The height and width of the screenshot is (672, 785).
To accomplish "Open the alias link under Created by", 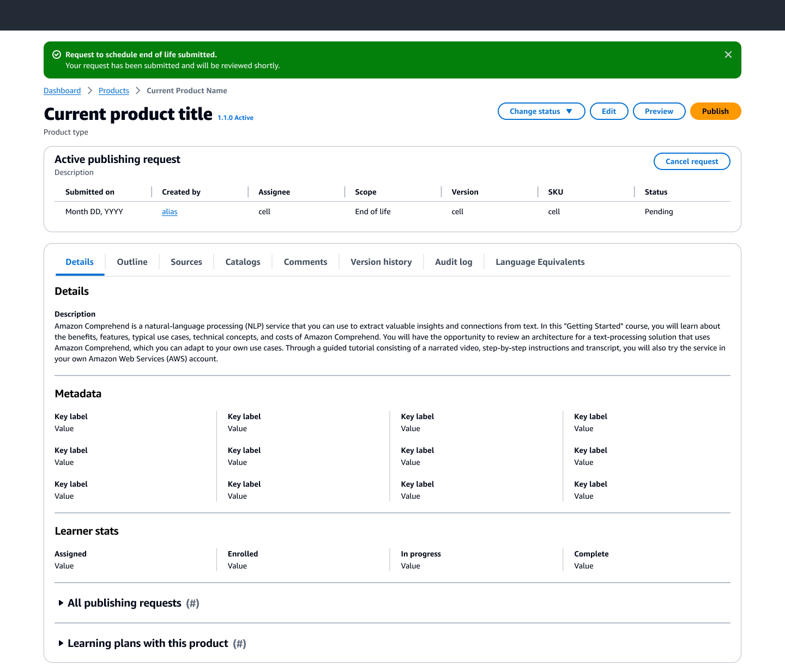I will click(x=170, y=211).
